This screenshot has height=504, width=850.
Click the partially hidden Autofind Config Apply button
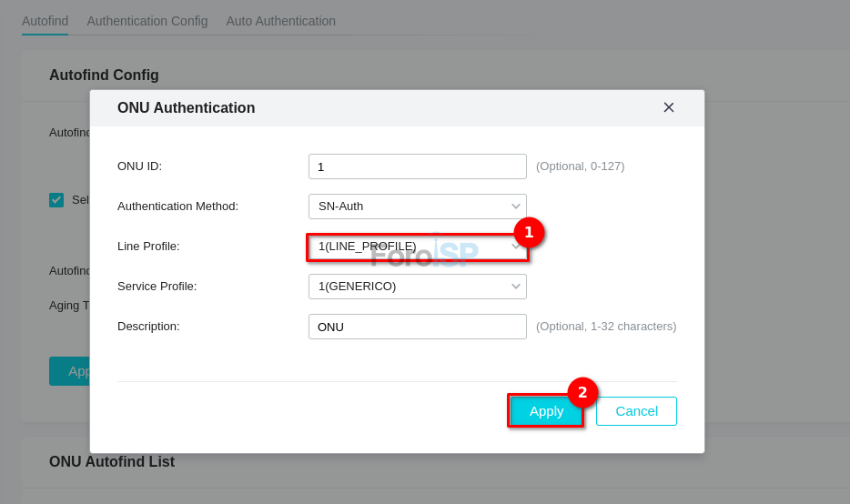coord(70,371)
